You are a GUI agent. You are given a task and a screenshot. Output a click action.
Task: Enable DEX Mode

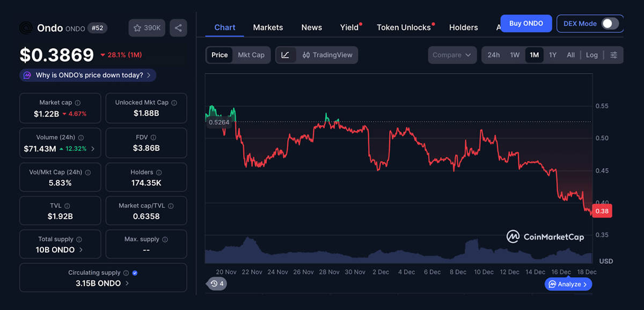[x=609, y=24]
